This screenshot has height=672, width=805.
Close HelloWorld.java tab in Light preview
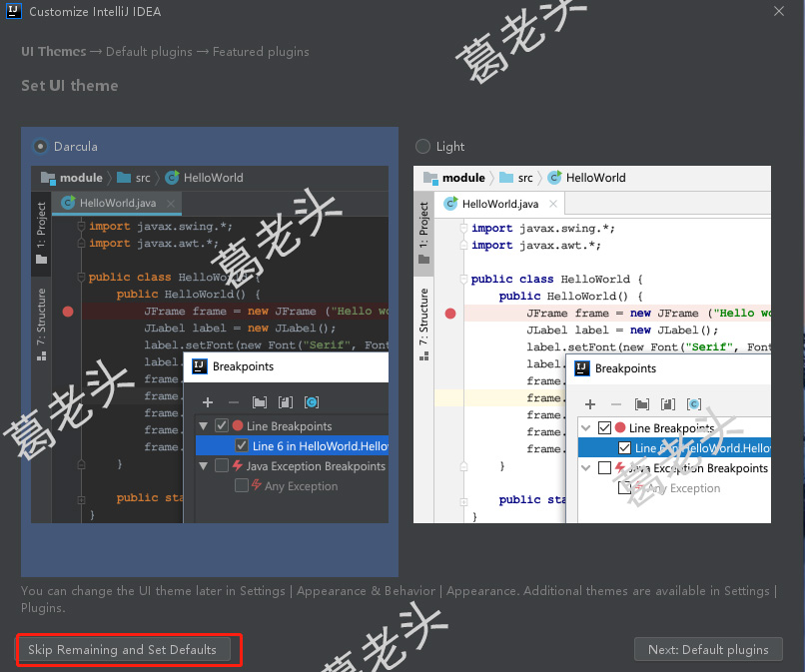coord(553,204)
